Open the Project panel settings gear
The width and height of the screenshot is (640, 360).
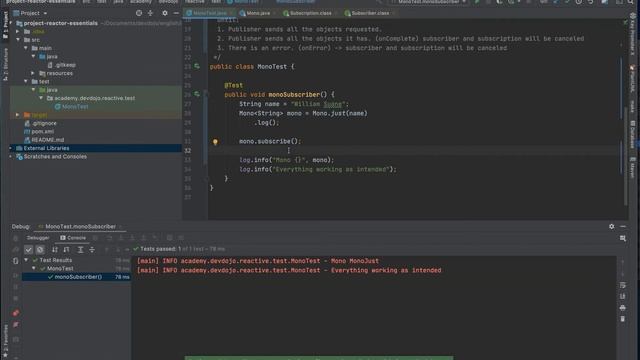[165, 13]
